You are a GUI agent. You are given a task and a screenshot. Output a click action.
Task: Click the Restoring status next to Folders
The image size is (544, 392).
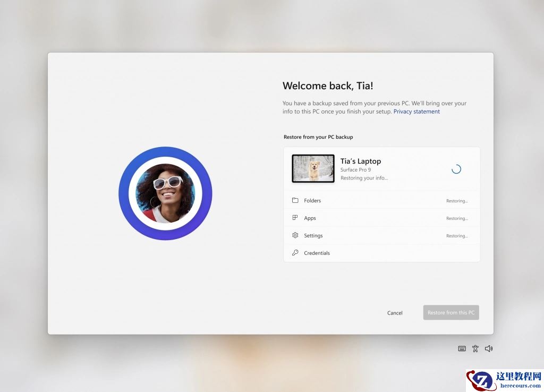click(457, 200)
